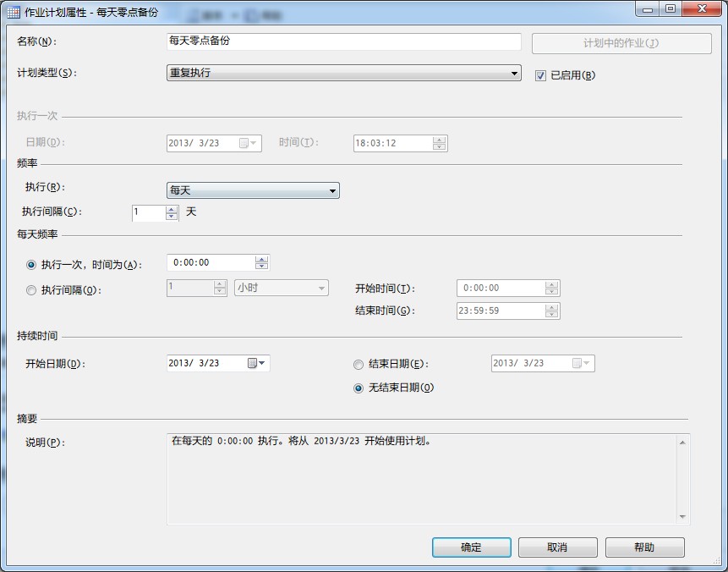Decrease 执行间隔 days spinner down arrow
The height and width of the screenshot is (572, 728).
tap(172, 217)
